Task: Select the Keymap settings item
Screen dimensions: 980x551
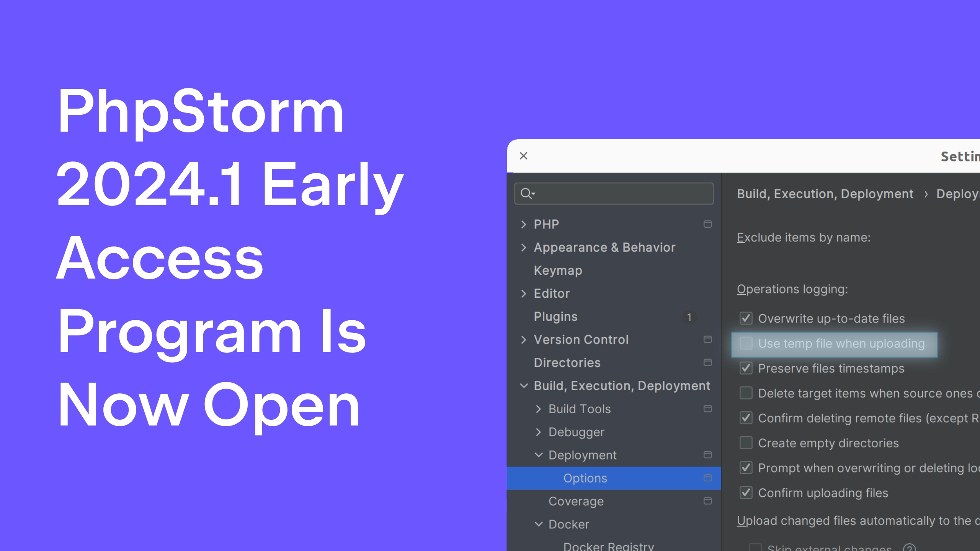Action: (x=559, y=271)
